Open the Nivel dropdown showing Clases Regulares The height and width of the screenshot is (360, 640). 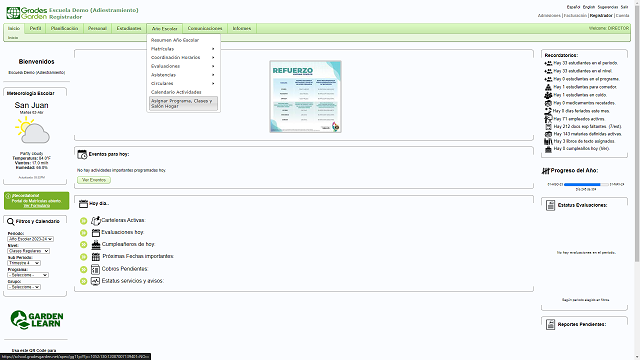(29, 251)
